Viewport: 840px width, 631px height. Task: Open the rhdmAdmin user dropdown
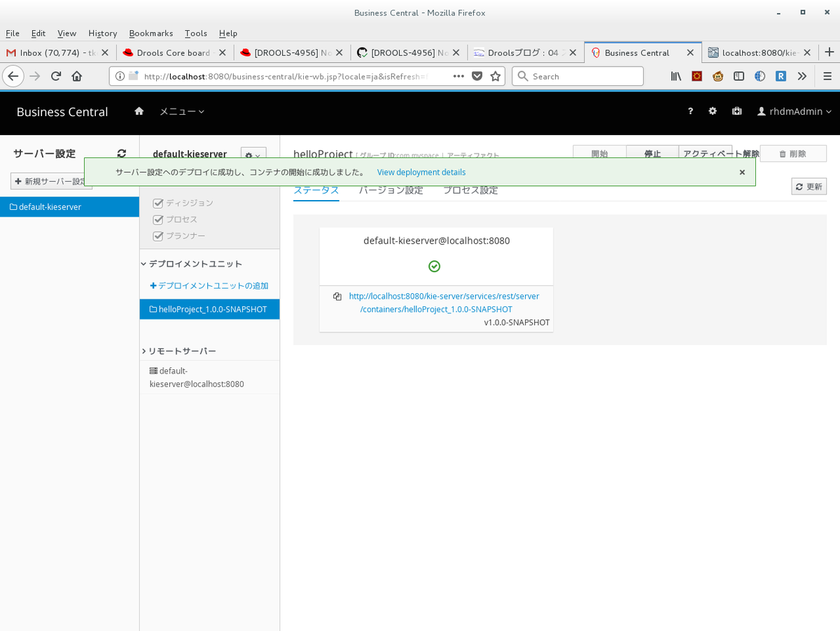794,111
